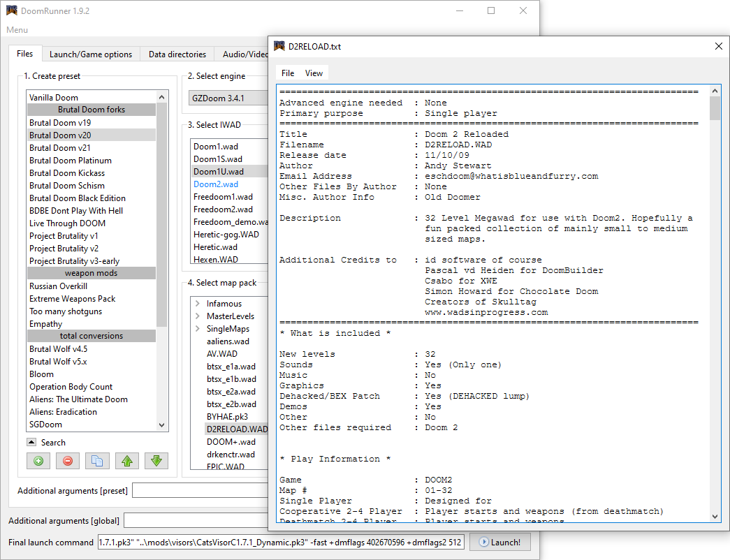The image size is (730, 560).
Task: Click text viewer scrollbar down arrow
Action: (715, 517)
